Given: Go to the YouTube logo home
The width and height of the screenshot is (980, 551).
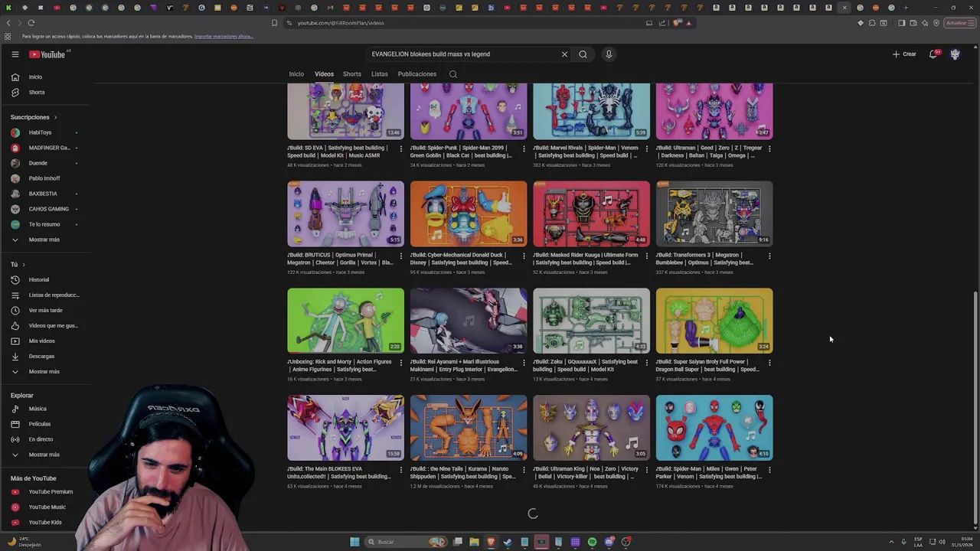Looking at the screenshot, I should 47,54.
